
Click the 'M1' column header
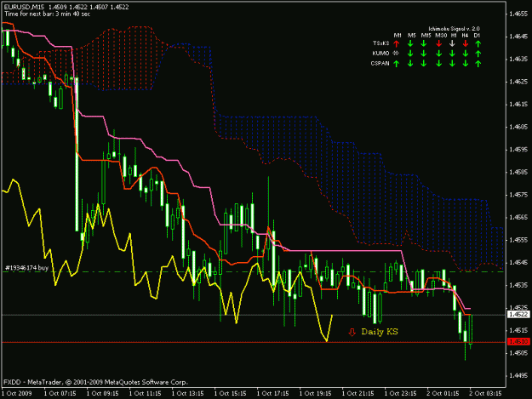[398, 35]
